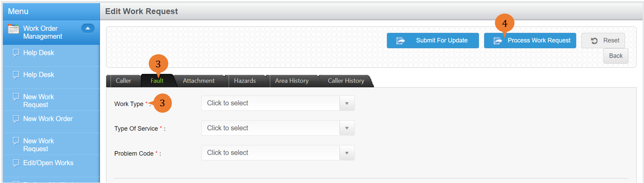The image size is (644, 183).
Task: Click the share icon on Process Work Request
Action: tap(497, 41)
